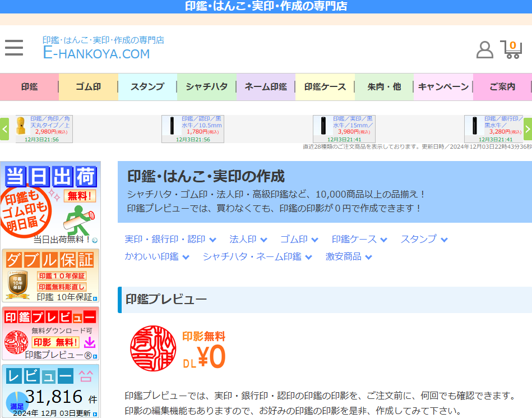Open the ダブル保証 warranty banner
Screen dimensions: 532x418
[50, 275]
